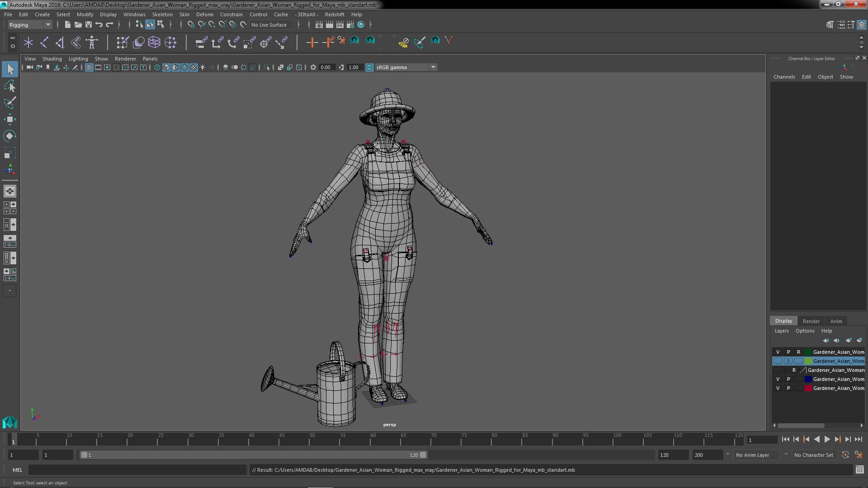Click the Undo arrow icon

(x=99, y=24)
